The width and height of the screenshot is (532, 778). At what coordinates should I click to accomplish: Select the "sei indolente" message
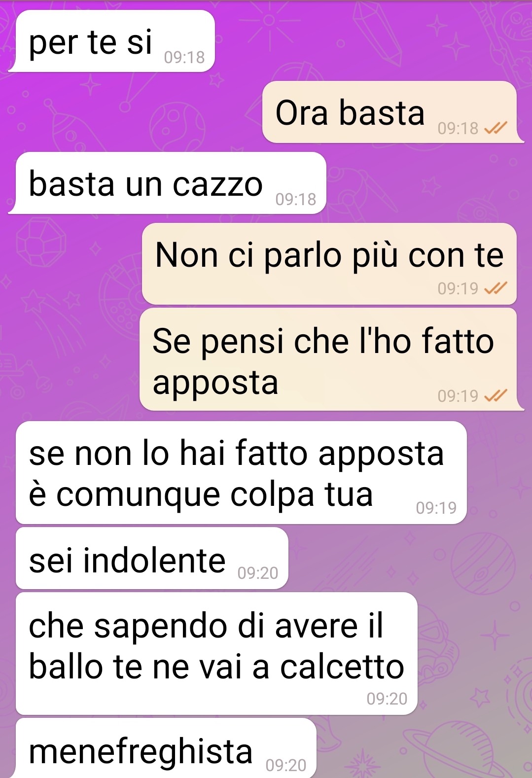pos(152,558)
